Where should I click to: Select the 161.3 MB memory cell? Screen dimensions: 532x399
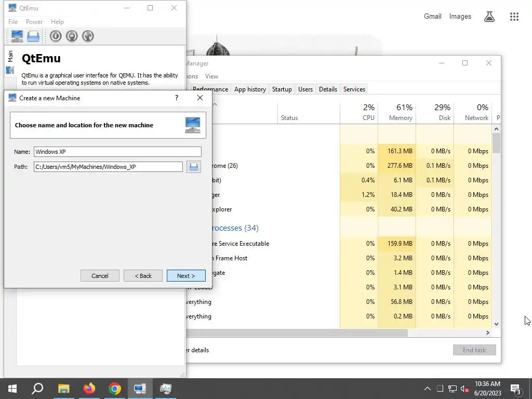pyautogui.click(x=397, y=151)
